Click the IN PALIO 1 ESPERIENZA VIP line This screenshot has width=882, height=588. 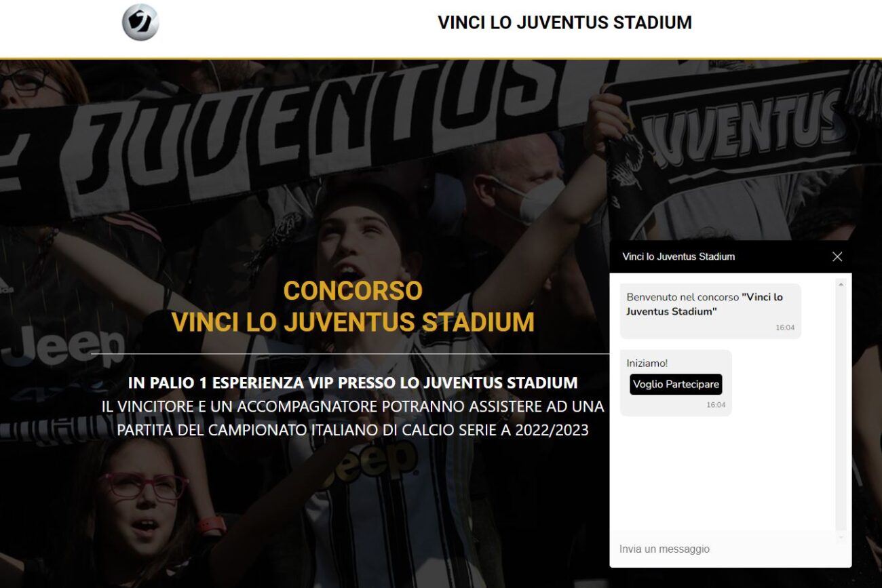pyautogui.click(x=353, y=383)
